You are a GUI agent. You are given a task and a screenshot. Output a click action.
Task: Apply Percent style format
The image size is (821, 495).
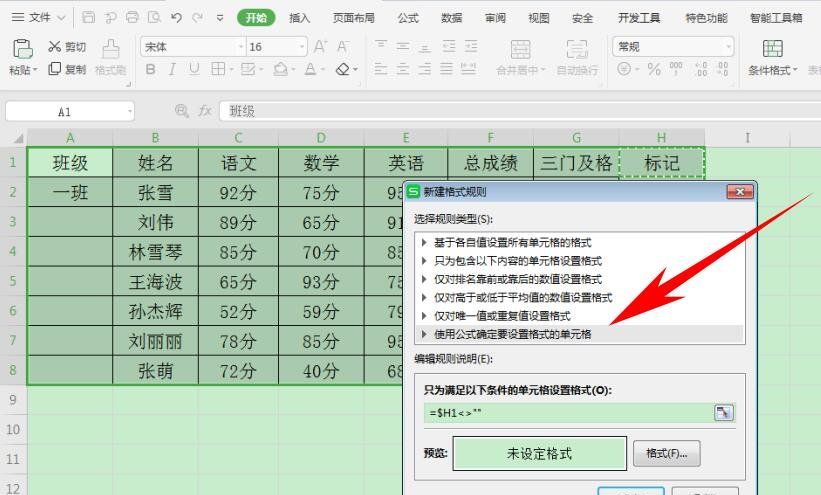click(654, 69)
